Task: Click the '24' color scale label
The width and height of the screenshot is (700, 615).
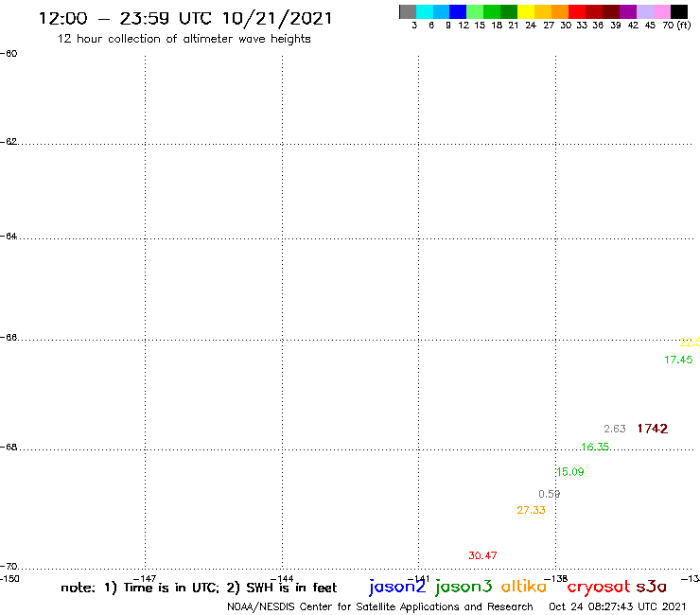Action: coord(531,26)
